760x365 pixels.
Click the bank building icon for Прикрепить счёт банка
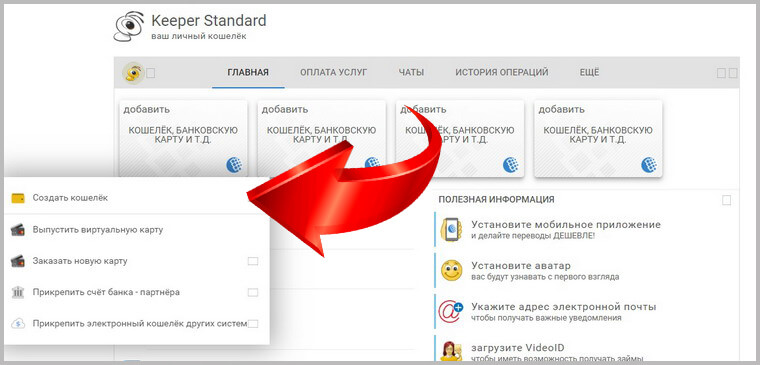point(17,292)
